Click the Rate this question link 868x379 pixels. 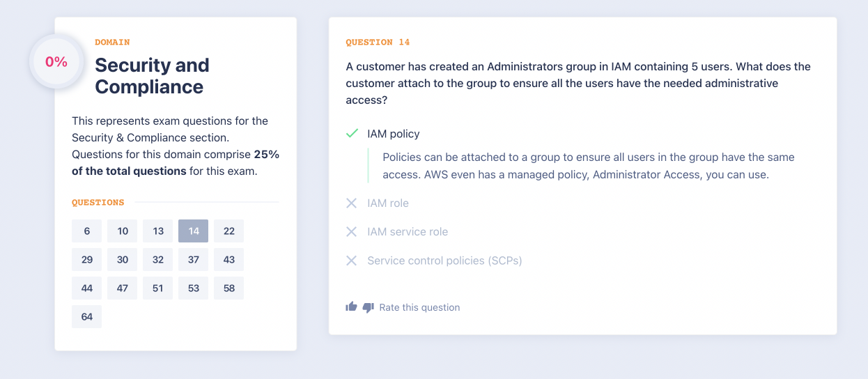coord(419,307)
